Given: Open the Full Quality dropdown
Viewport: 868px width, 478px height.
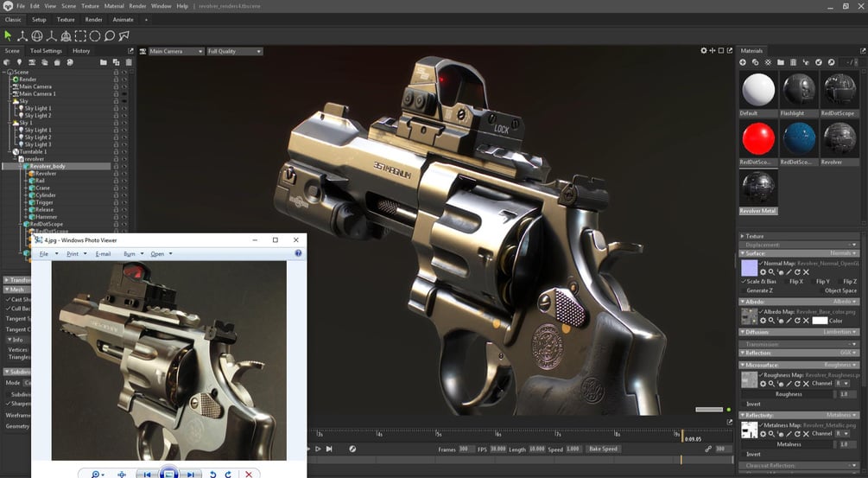Looking at the screenshot, I should 235,51.
